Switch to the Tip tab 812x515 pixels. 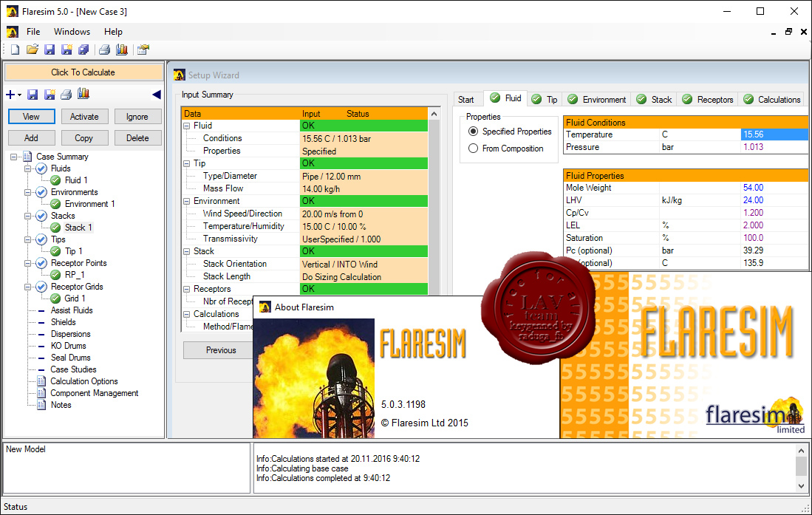[x=545, y=100]
